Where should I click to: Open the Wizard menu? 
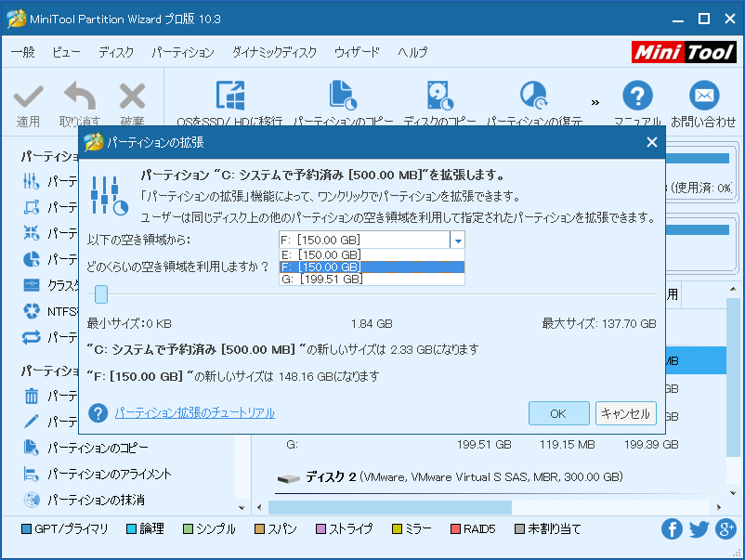[x=357, y=52]
